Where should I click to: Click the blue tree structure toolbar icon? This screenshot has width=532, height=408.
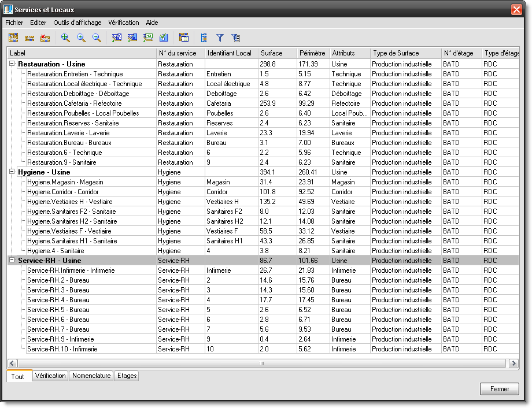coord(204,38)
